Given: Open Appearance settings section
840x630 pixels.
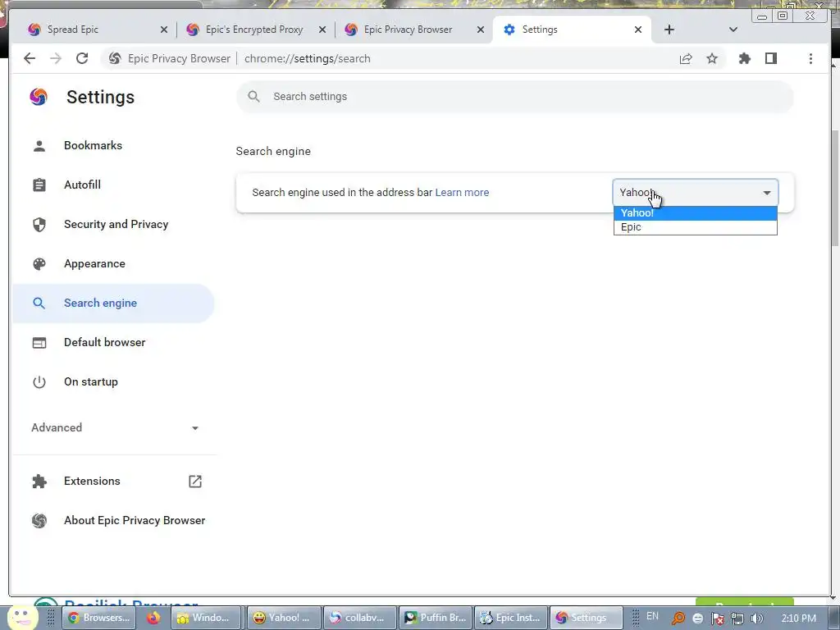Looking at the screenshot, I should (94, 263).
